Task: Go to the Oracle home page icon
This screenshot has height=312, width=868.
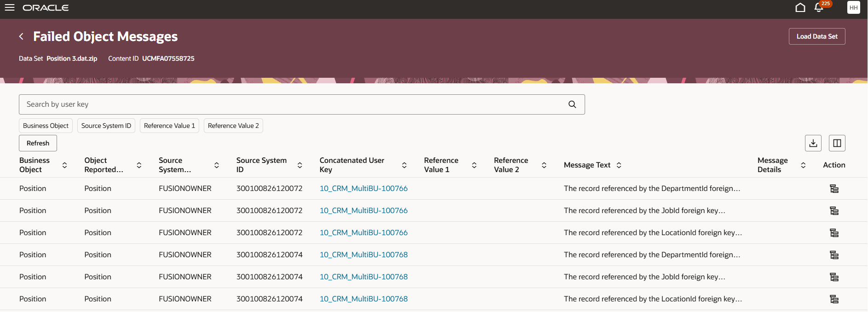Action: pyautogui.click(x=800, y=8)
